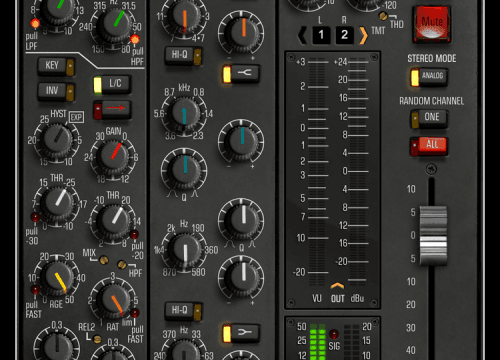Click the red arrow routing button
This screenshot has height=360, width=500.
click(x=112, y=109)
